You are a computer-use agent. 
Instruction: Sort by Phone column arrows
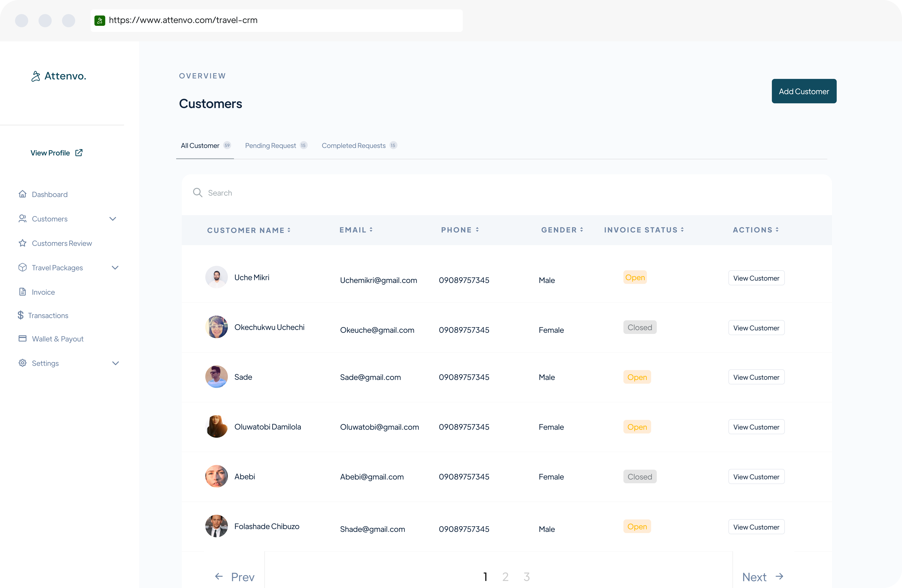coord(477,230)
